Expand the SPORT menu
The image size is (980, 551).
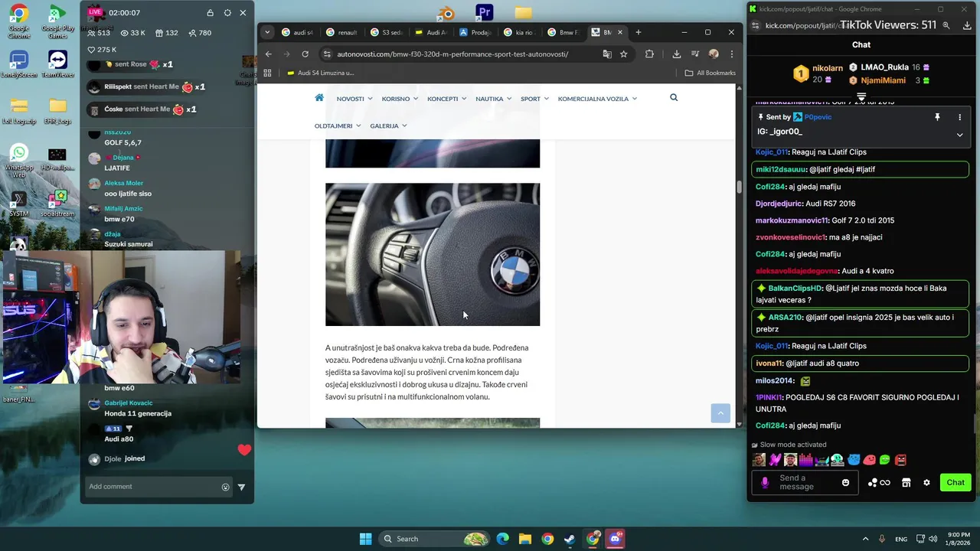534,99
